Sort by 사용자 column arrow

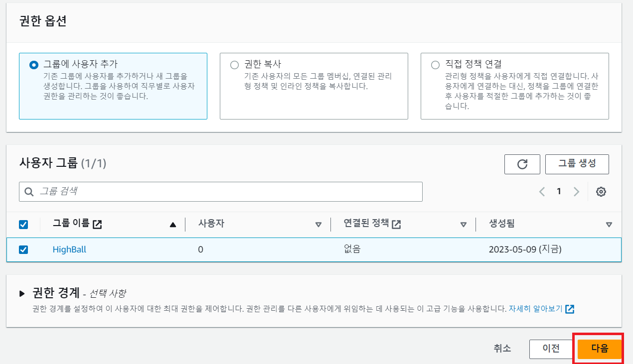coord(318,225)
